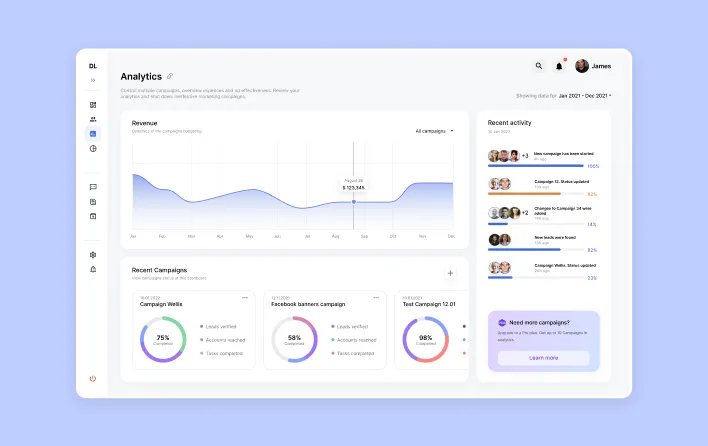Viewport: 708px width, 446px height.
Task: Click the Facebook banners campaign title
Action: pos(308,304)
